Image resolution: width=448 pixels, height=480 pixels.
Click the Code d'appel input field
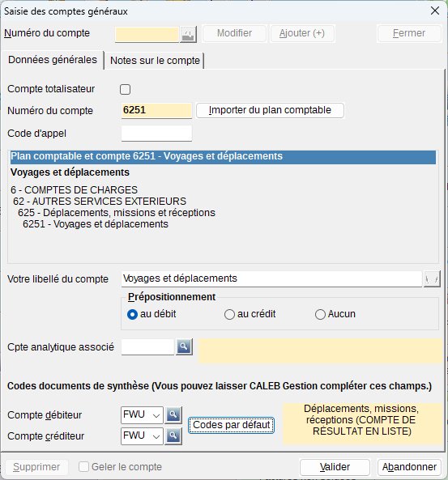156,134
